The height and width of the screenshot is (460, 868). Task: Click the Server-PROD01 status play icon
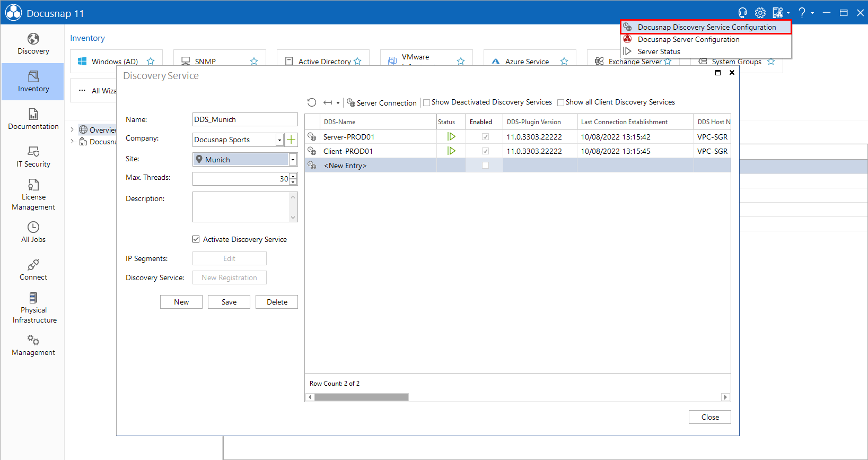[x=451, y=136]
